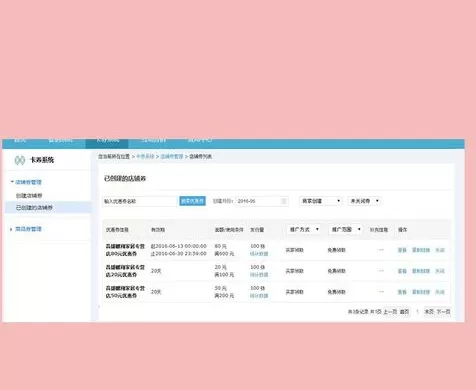
Task: Select the highlighted top navigation tab
Action: [x=107, y=143]
